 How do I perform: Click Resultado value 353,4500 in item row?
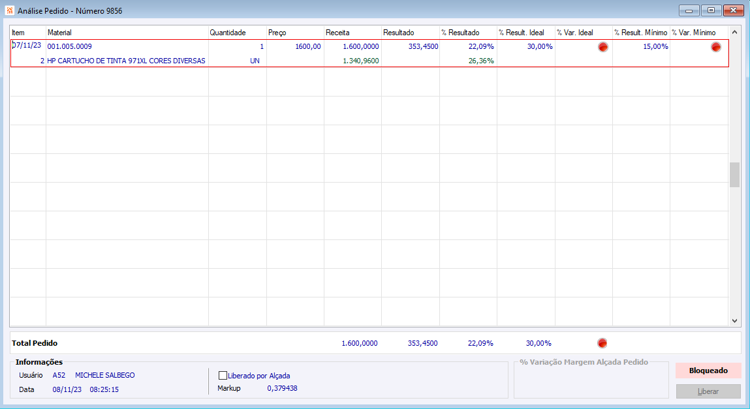click(423, 46)
